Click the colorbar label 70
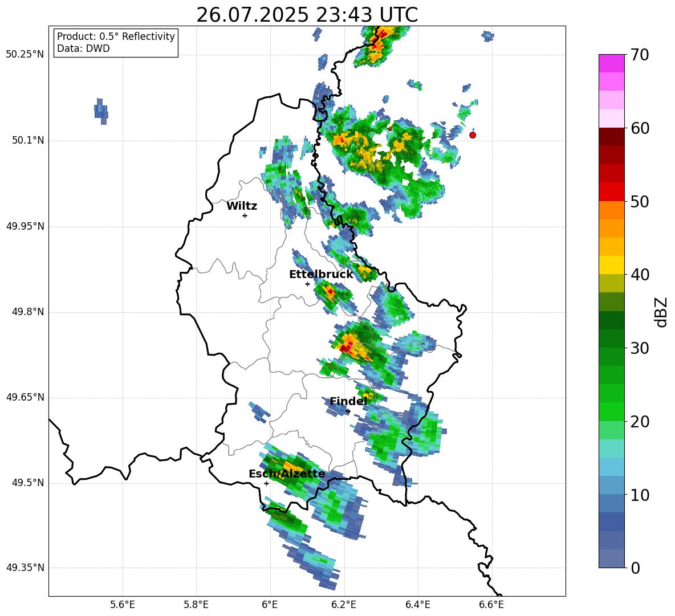The height and width of the screenshot is (616, 675). pyautogui.click(x=640, y=55)
